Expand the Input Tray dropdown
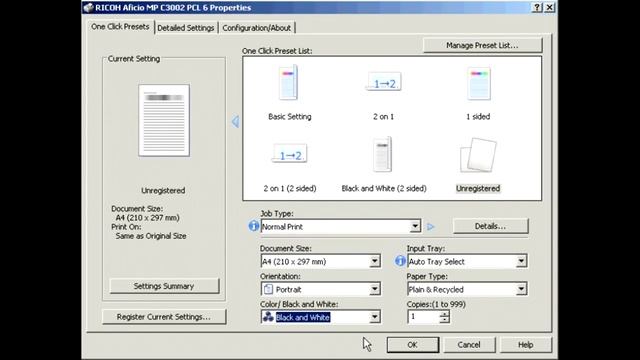 point(521,261)
